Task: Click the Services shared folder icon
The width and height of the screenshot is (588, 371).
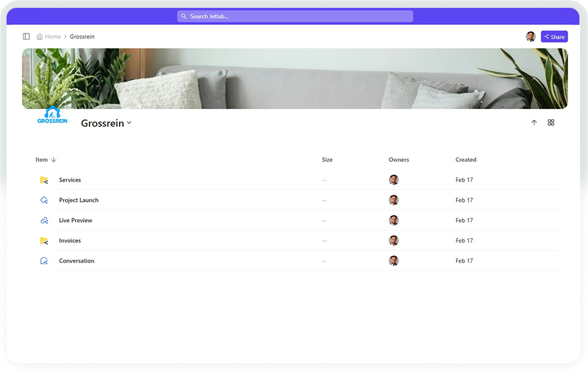Action: coord(44,180)
